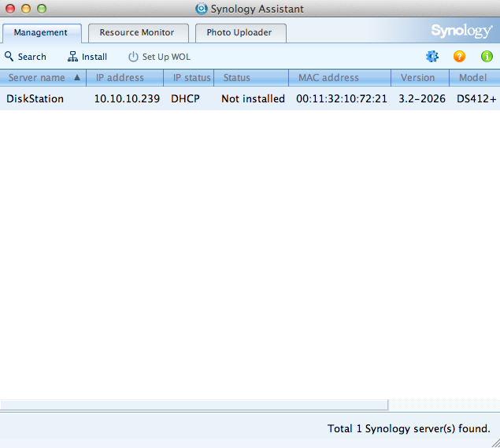Sort by the MAC address column header
The image size is (500, 448).
click(x=339, y=78)
